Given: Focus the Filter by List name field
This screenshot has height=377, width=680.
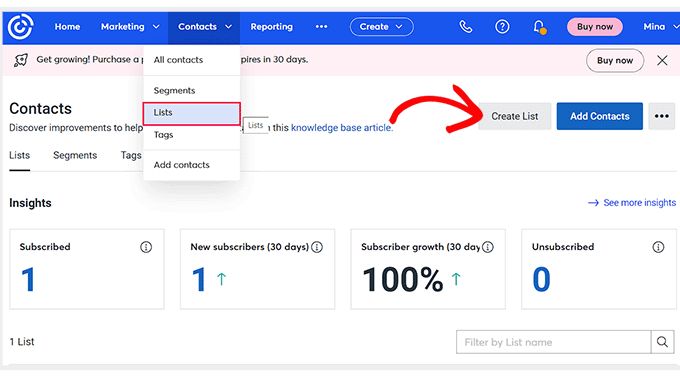Looking at the screenshot, I should [x=553, y=342].
